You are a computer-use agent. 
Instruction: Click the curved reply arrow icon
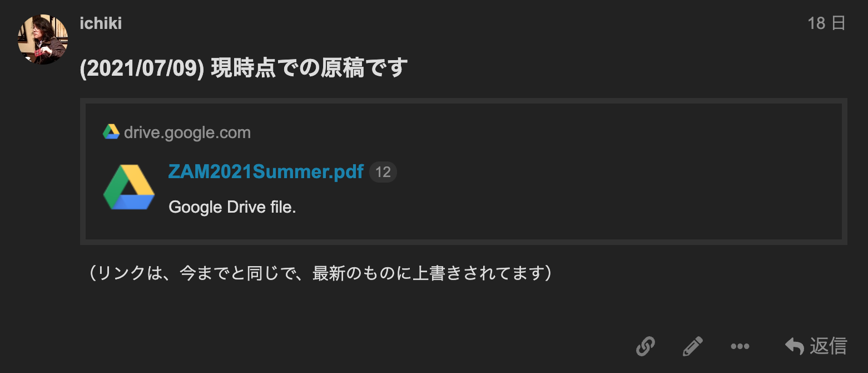pyautogui.click(x=795, y=346)
